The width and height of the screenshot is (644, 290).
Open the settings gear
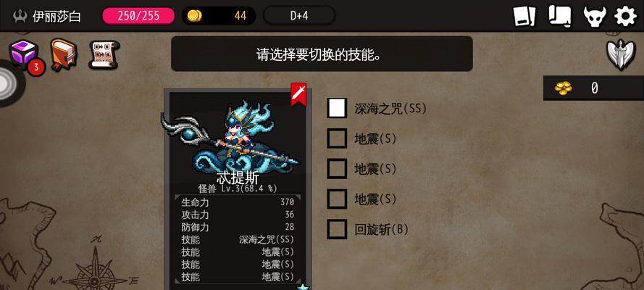625,17
